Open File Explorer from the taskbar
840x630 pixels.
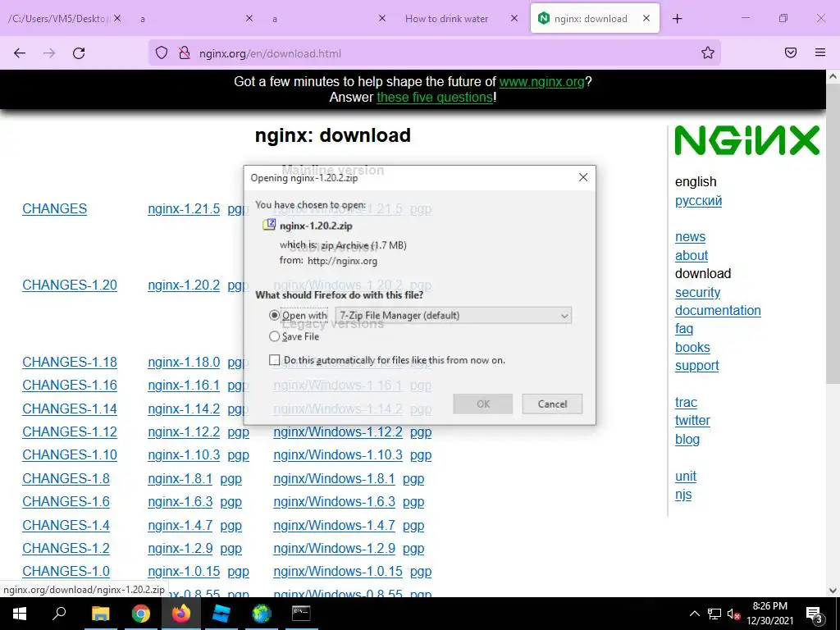(100, 614)
